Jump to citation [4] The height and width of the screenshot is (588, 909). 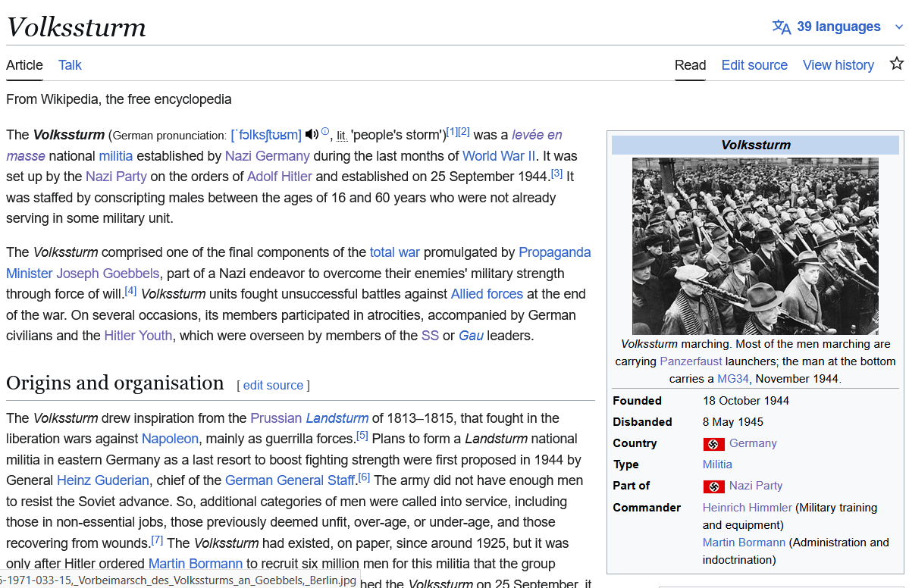pyautogui.click(x=130, y=291)
